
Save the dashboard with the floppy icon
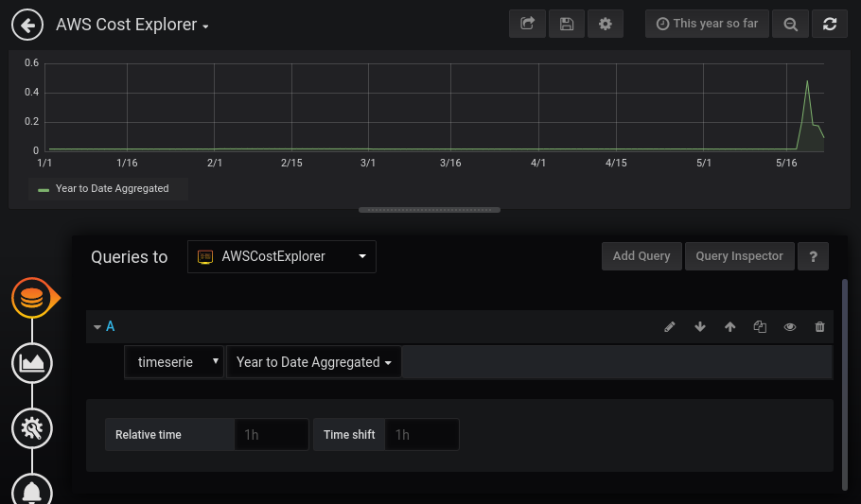(567, 24)
